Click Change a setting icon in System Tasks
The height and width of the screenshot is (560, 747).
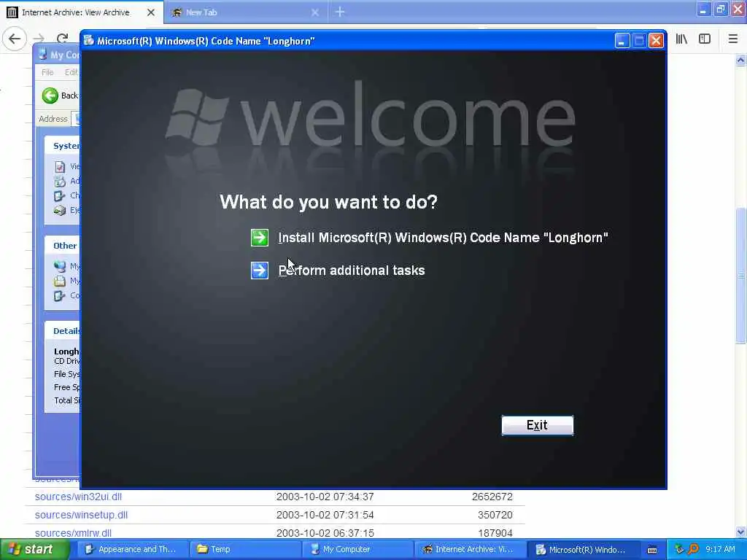pyautogui.click(x=60, y=195)
